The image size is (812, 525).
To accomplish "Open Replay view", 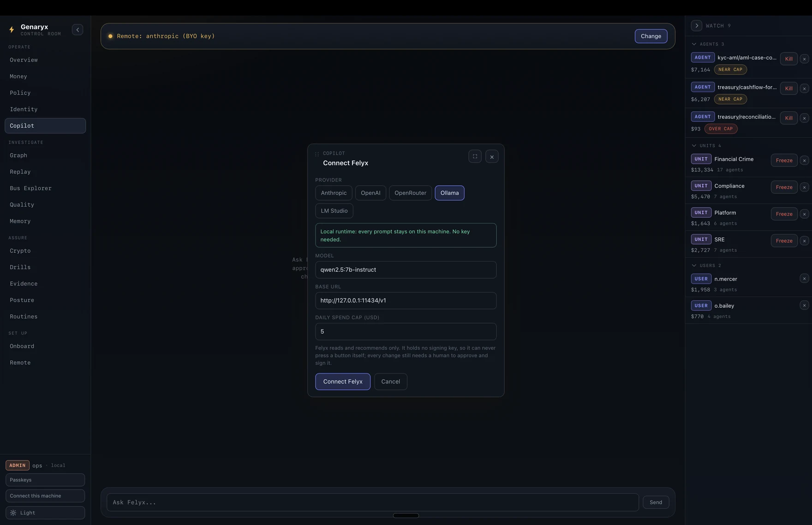I will tap(45, 172).
